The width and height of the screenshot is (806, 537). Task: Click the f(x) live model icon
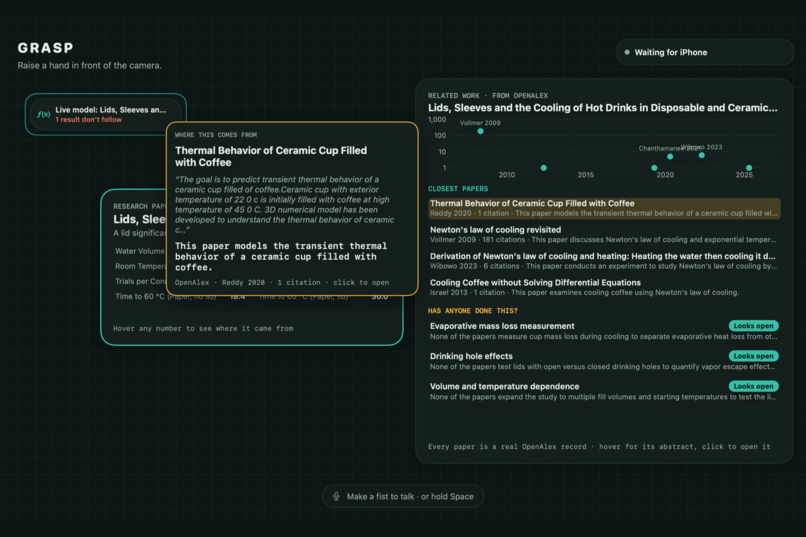click(43, 115)
